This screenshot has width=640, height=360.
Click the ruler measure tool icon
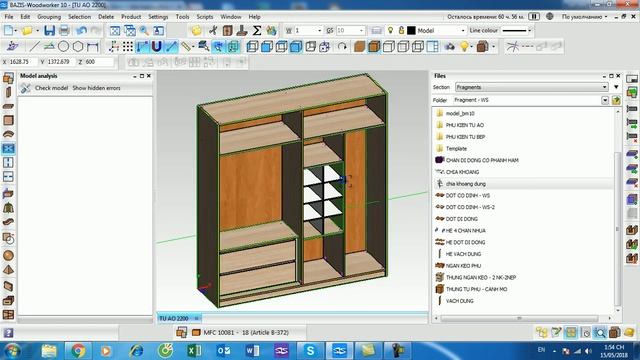tap(186, 47)
